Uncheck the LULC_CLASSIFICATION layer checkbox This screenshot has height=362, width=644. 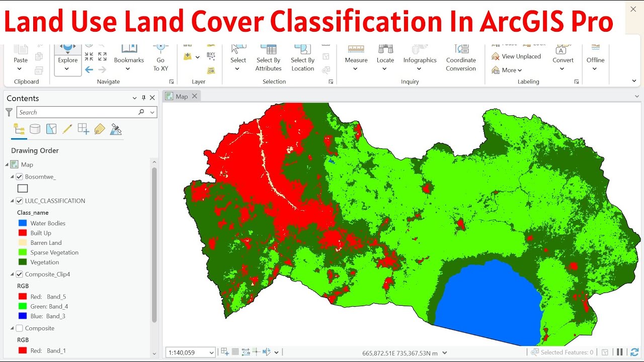(x=19, y=201)
